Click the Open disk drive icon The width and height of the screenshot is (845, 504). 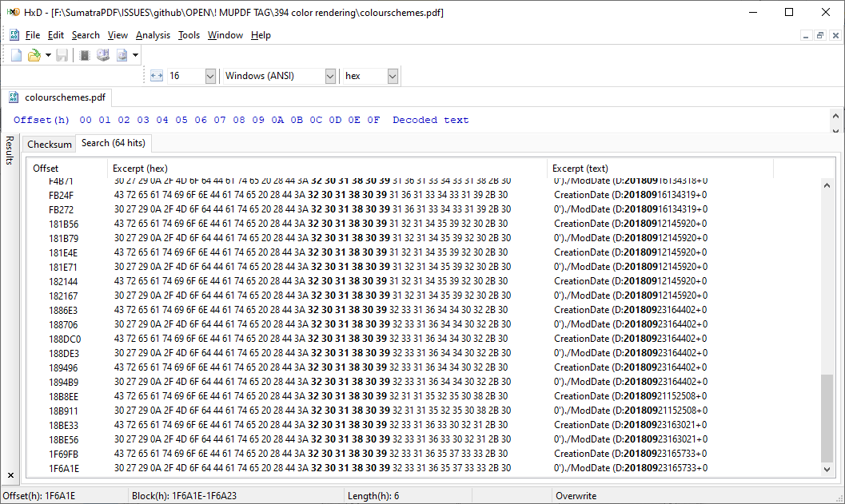pos(102,54)
